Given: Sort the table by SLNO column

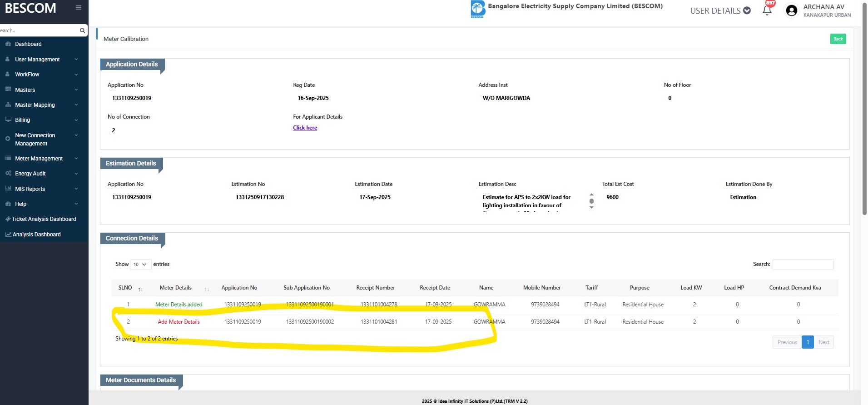Looking at the screenshot, I should [x=140, y=289].
